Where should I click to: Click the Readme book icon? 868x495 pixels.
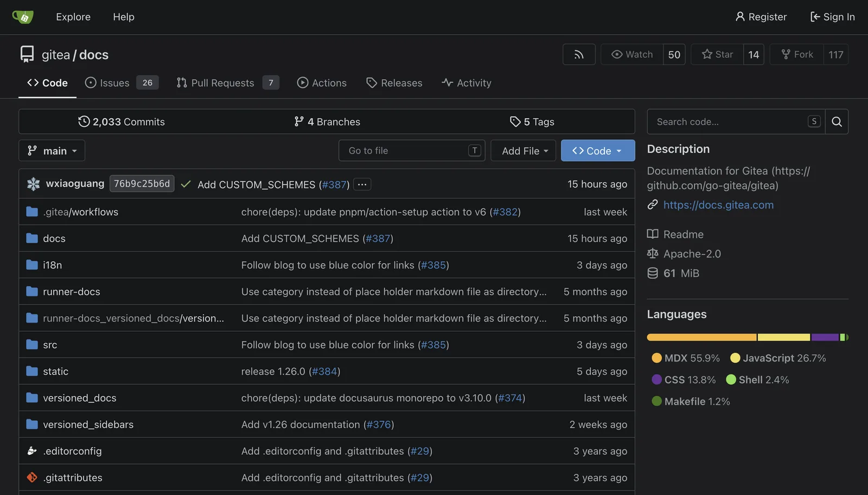click(x=653, y=234)
